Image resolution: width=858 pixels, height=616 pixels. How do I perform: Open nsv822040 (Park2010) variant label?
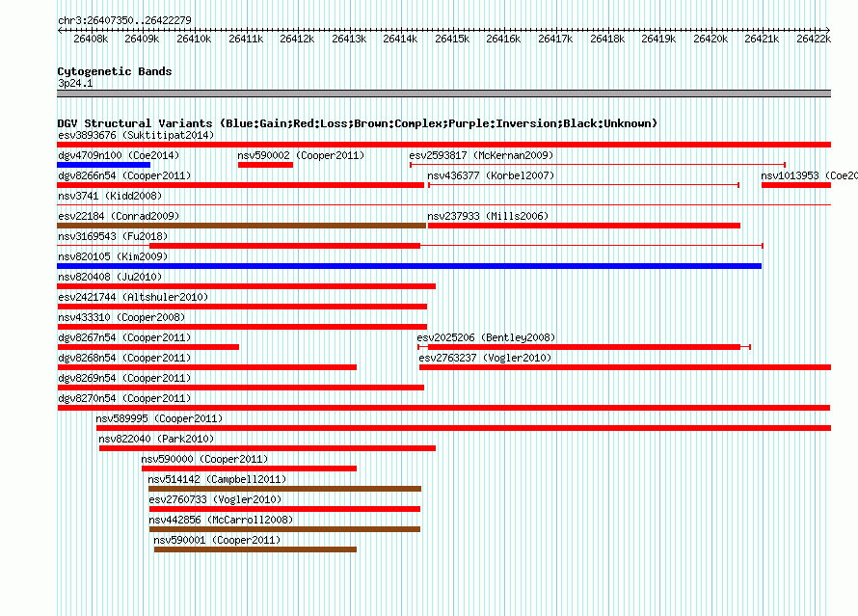pos(156,439)
